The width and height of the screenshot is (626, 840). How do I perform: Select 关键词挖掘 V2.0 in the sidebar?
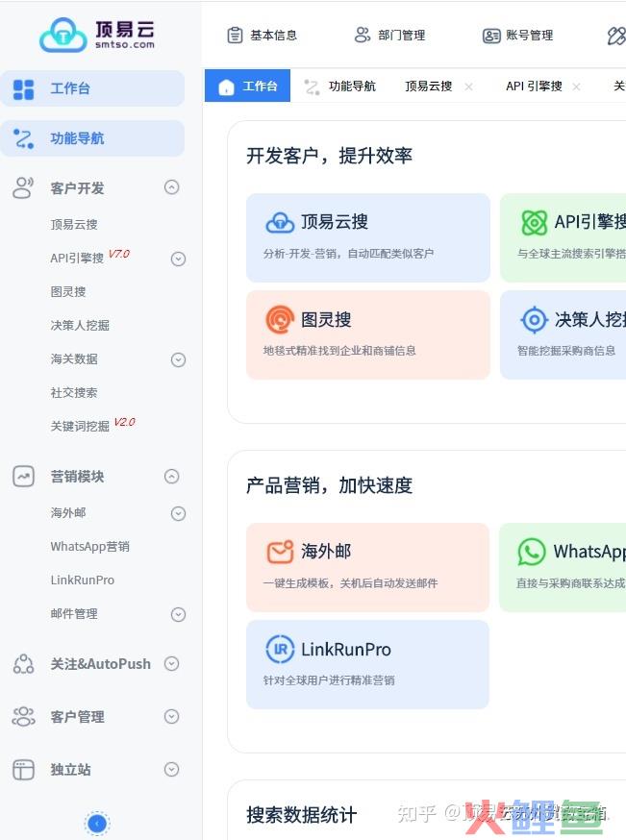92,426
